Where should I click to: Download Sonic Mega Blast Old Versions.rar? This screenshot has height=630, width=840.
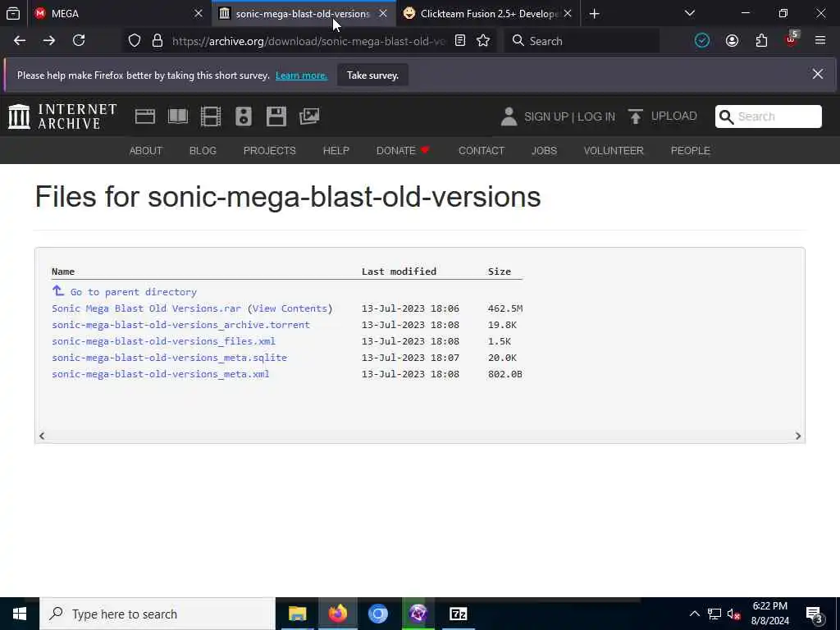[x=146, y=308]
